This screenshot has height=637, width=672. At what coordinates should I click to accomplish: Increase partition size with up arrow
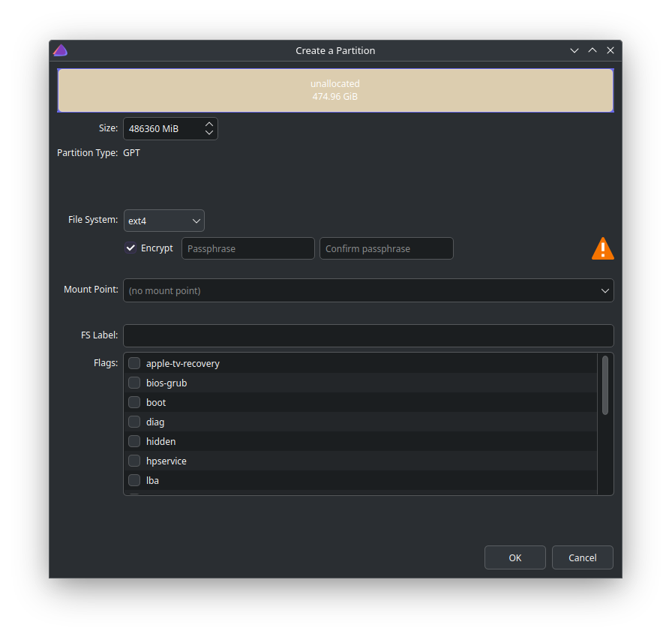click(x=208, y=124)
